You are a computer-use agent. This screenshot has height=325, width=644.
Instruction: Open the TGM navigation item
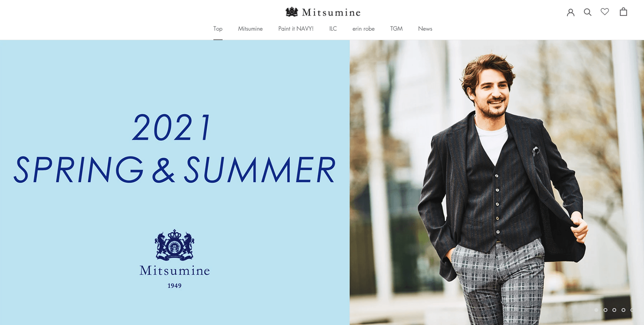pyautogui.click(x=396, y=29)
